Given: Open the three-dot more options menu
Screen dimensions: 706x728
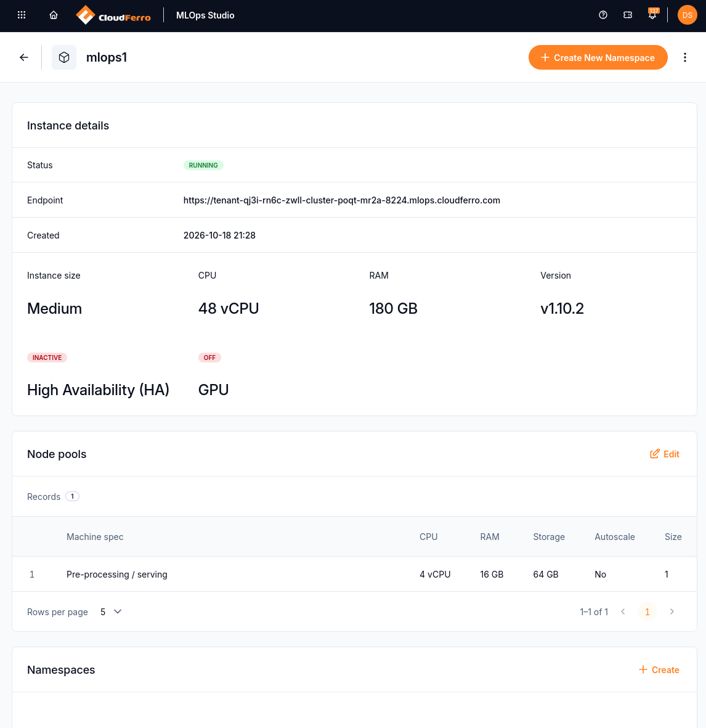Looking at the screenshot, I should coord(684,57).
